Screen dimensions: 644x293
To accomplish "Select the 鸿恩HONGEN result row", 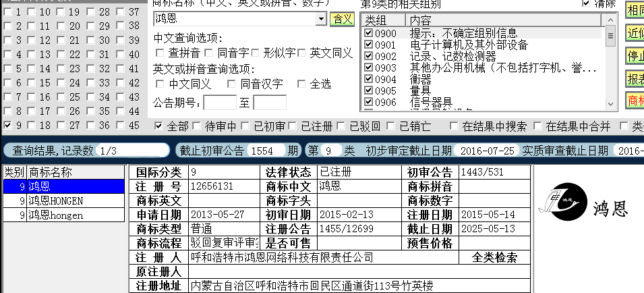I will (63, 201).
